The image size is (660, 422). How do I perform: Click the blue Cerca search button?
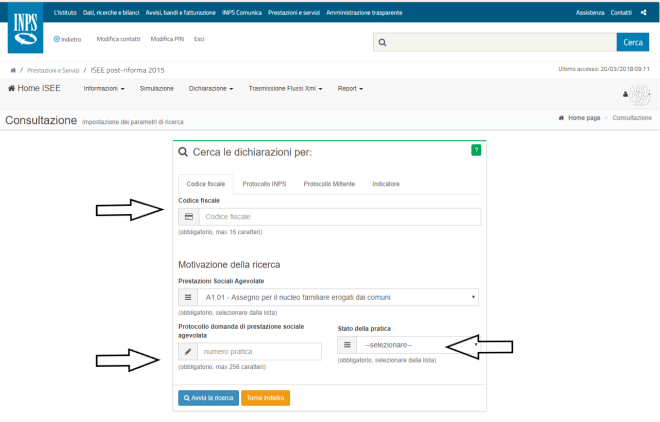[x=632, y=43]
